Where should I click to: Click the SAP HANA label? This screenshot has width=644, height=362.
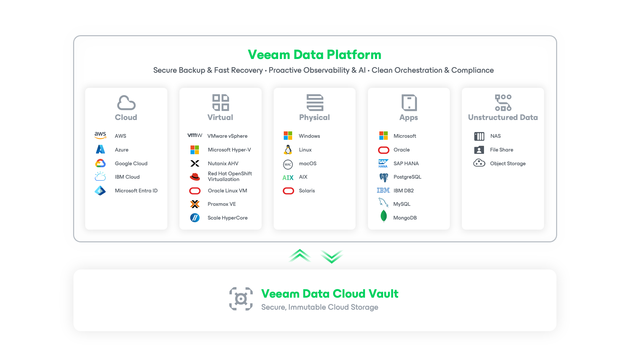[x=406, y=163]
